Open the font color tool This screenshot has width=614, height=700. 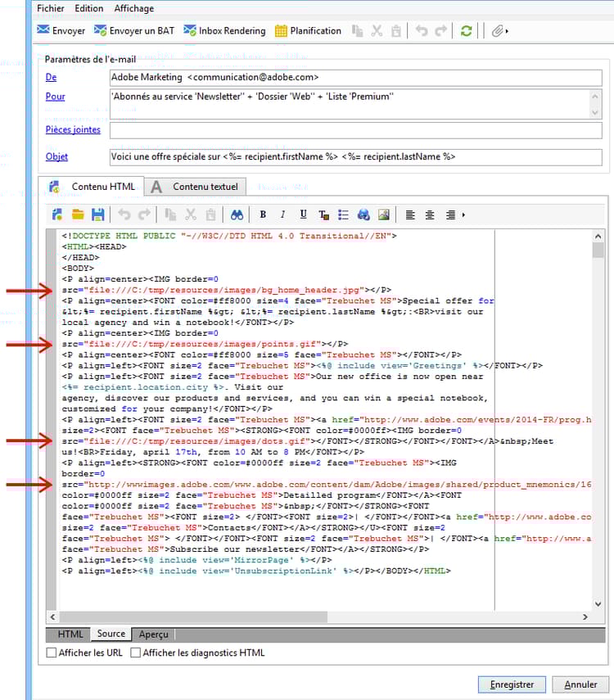coord(323,215)
